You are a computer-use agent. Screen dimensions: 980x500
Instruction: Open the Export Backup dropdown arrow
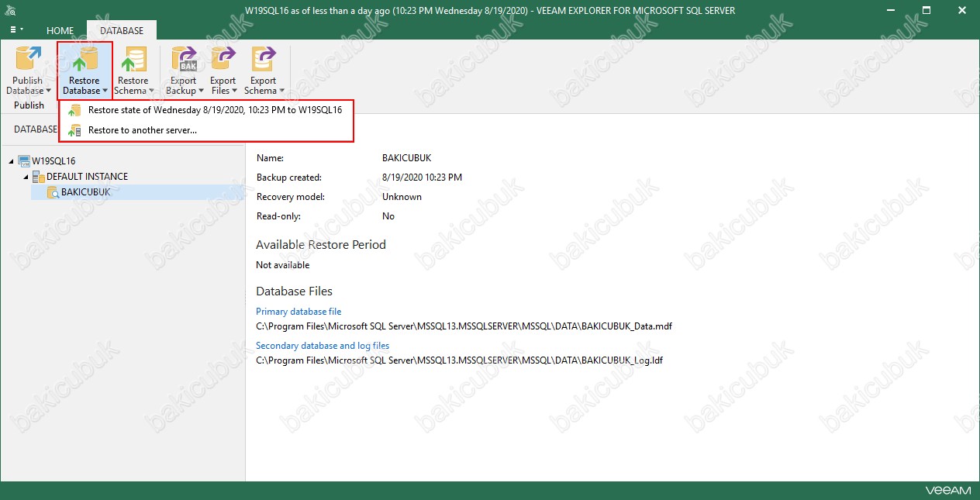pos(201,91)
